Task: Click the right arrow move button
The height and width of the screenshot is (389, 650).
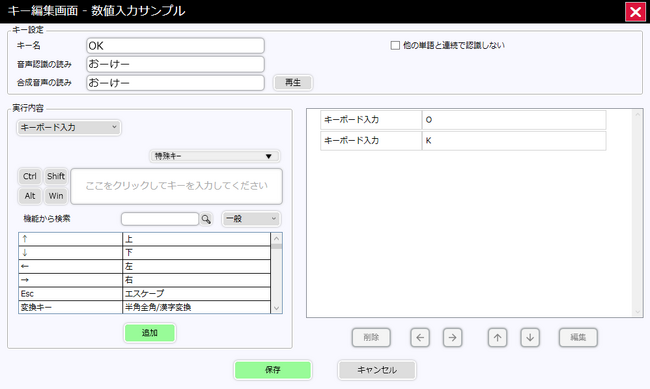Action: (x=452, y=338)
